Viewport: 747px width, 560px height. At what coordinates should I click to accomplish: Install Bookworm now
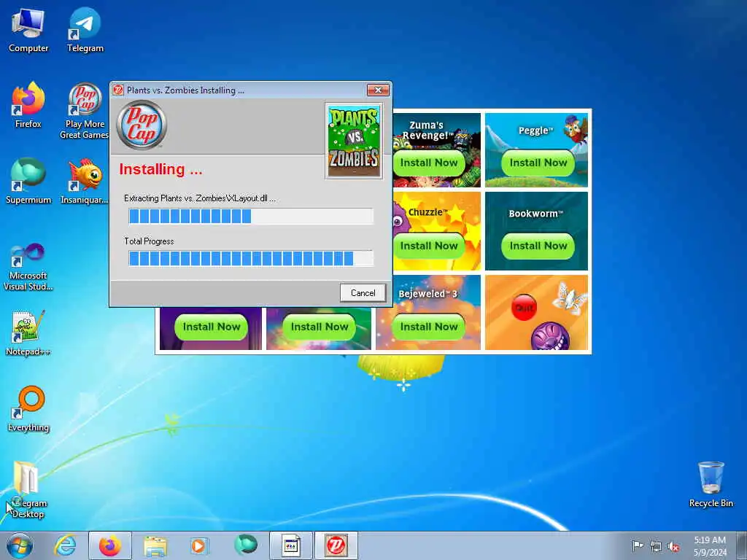coord(538,246)
